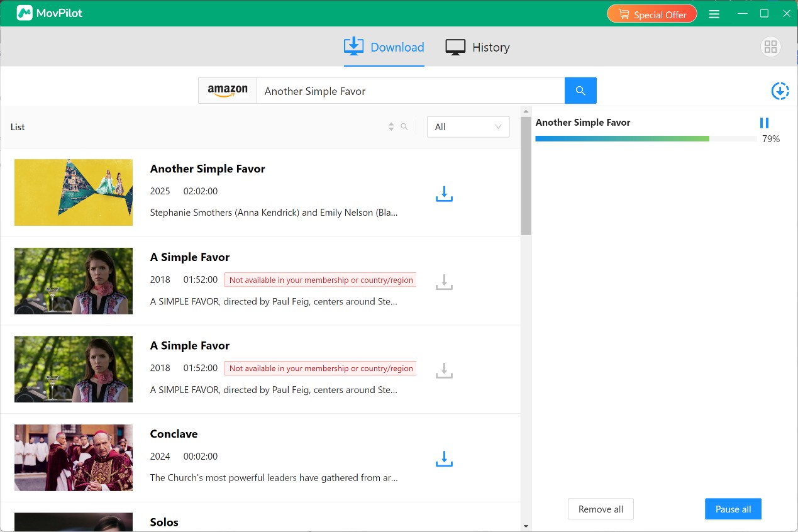Click the circular download queue icon
The image size is (798, 532).
780,91
